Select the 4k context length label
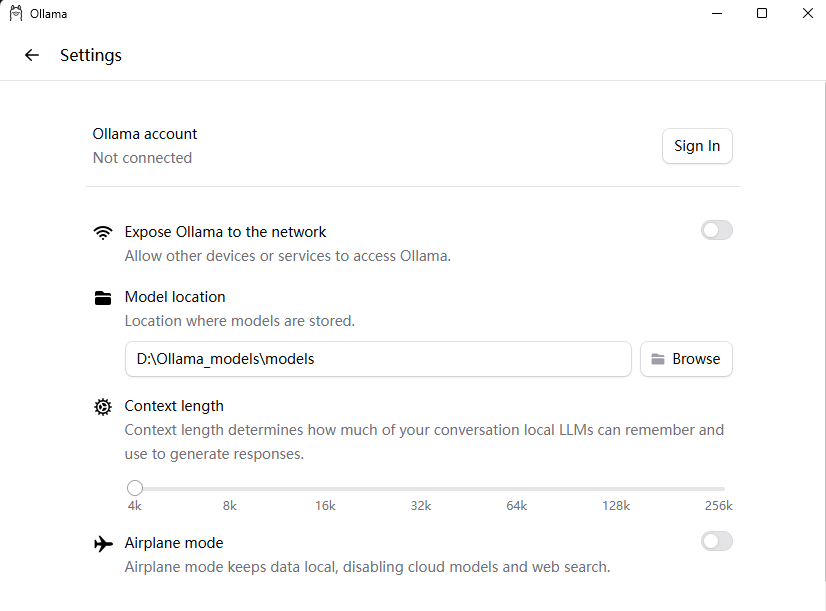The height and width of the screenshot is (611, 826). coord(134,506)
